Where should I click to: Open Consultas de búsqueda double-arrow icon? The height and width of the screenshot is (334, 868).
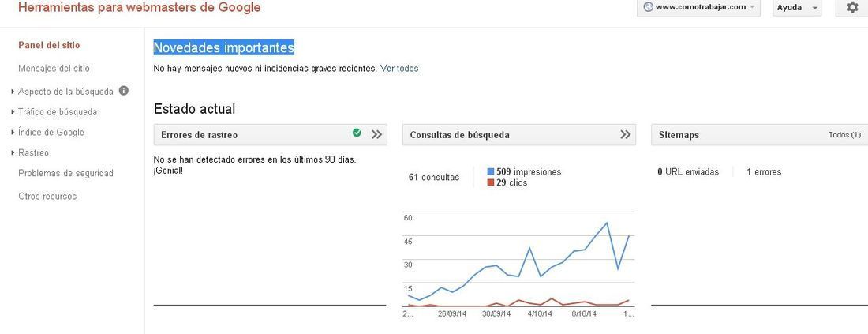click(x=626, y=134)
